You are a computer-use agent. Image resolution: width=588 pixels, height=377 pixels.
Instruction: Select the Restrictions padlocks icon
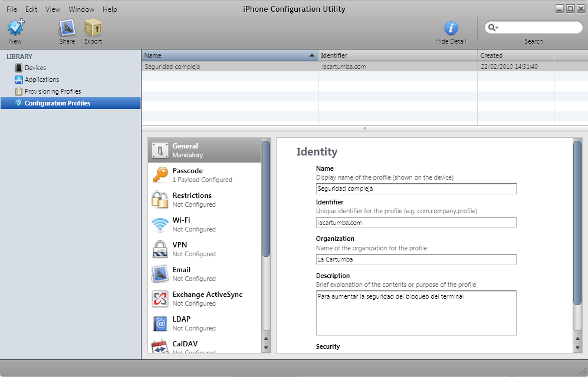(x=160, y=200)
